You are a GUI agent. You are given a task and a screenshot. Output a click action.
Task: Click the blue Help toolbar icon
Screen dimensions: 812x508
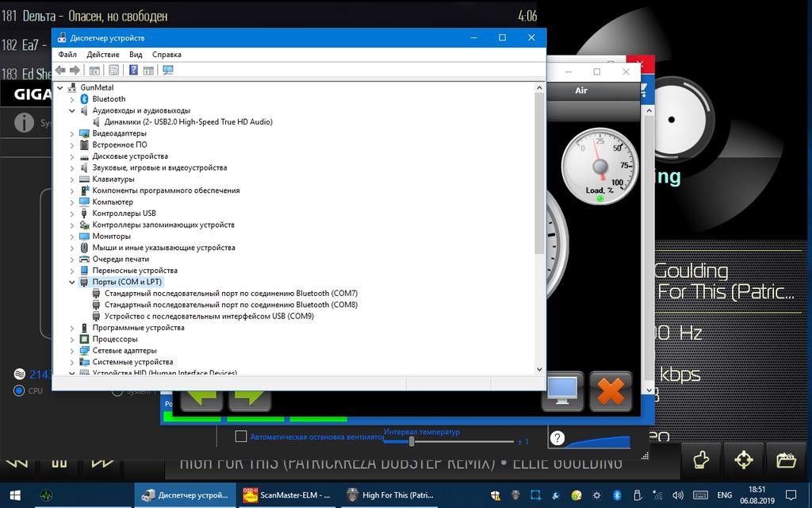[133, 70]
